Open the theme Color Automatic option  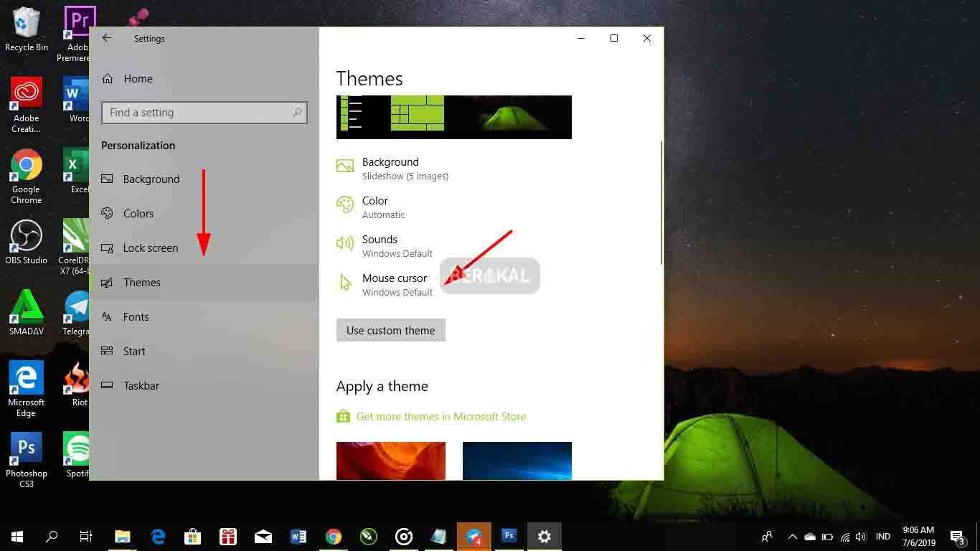click(371, 207)
